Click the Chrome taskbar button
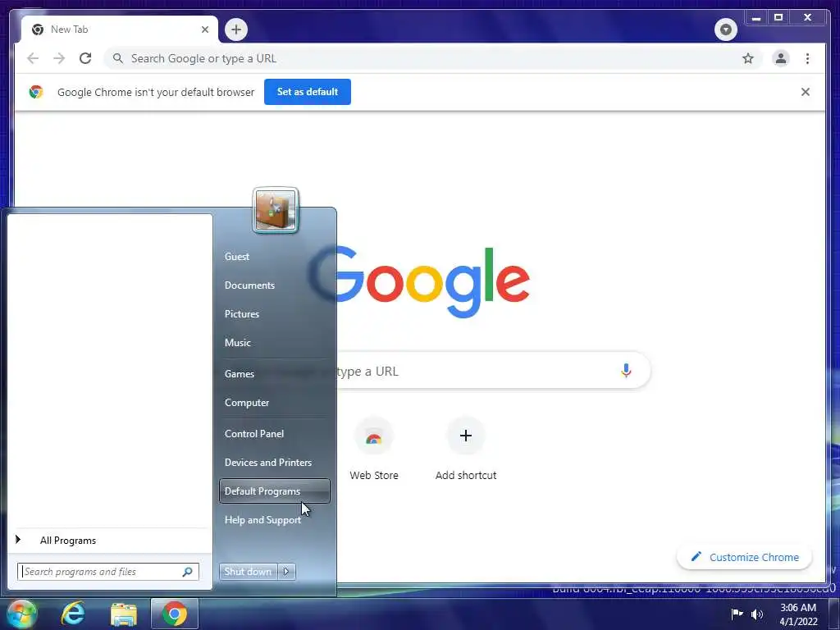This screenshot has height=630, width=840. [x=175, y=614]
